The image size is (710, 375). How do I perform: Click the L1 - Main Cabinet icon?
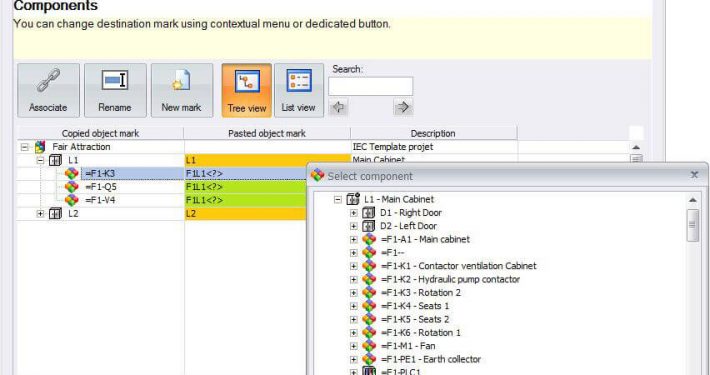(353, 199)
